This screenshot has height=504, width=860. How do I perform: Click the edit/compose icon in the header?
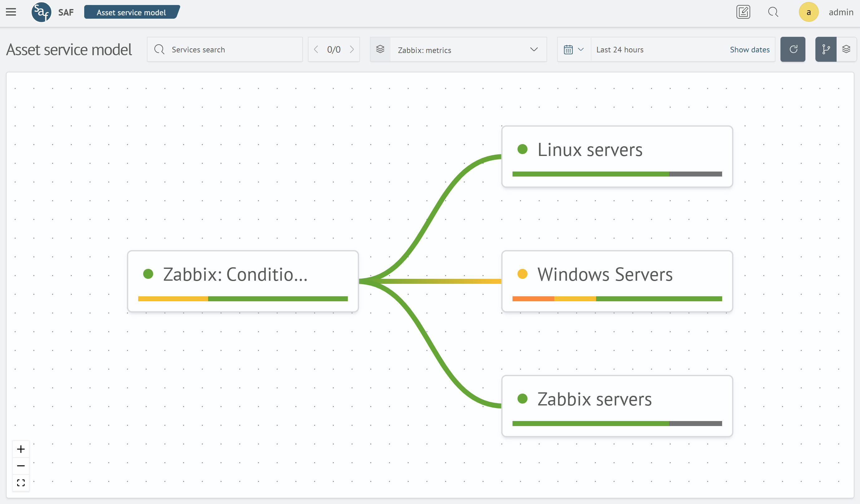[743, 12]
